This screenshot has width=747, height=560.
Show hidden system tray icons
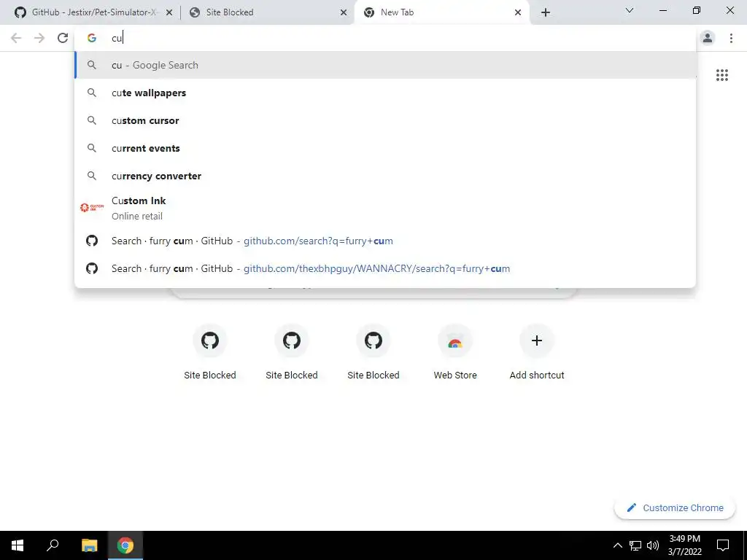point(617,545)
